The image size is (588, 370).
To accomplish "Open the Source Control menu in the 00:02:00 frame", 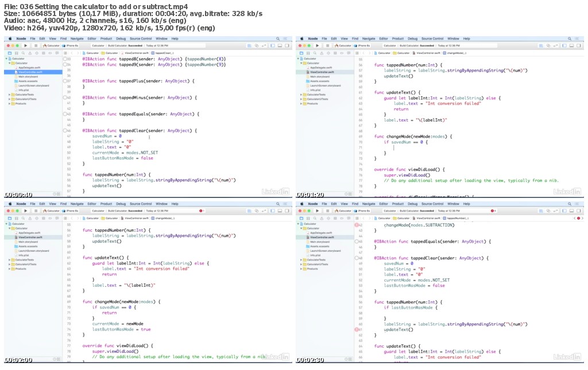I will [x=141, y=204].
